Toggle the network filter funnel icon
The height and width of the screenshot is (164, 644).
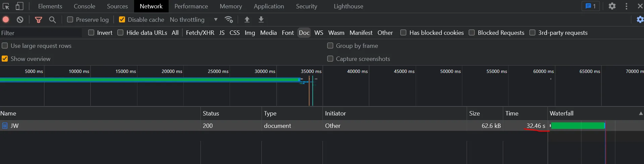pos(39,20)
